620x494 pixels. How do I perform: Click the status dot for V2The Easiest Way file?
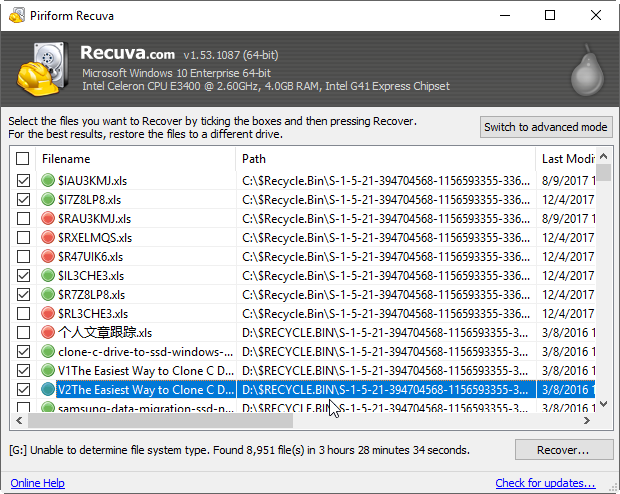pos(48,389)
